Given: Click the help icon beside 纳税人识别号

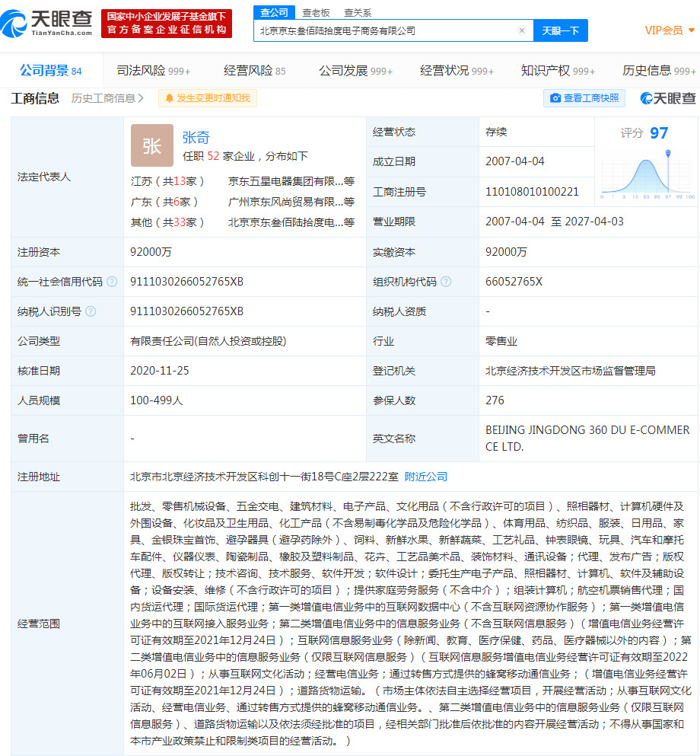Looking at the screenshot, I should tap(91, 311).
